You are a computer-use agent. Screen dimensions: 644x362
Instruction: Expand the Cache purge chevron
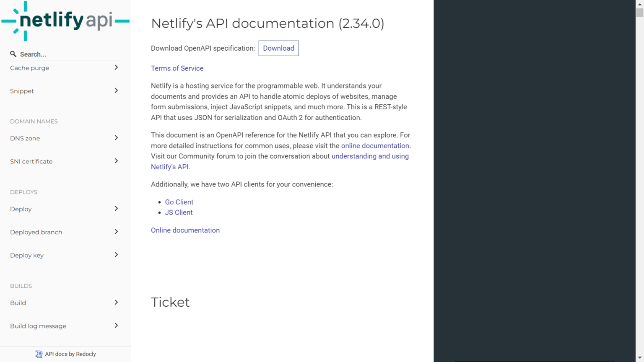pyautogui.click(x=116, y=67)
